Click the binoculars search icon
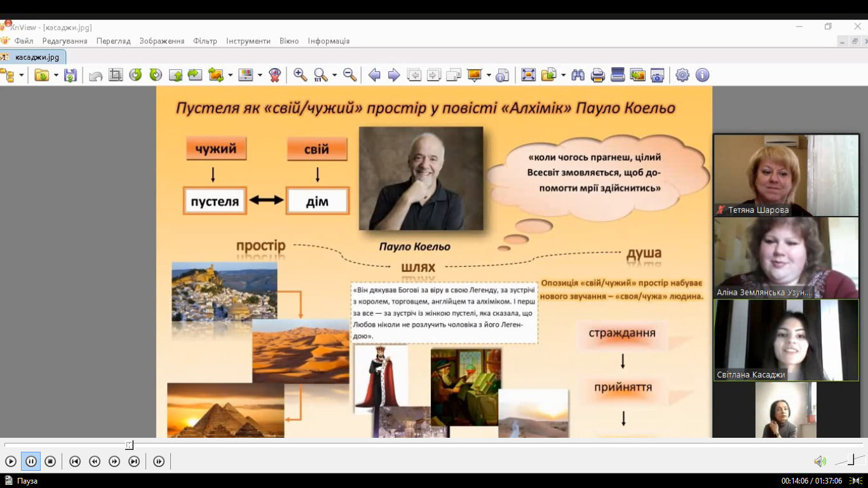 click(578, 75)
